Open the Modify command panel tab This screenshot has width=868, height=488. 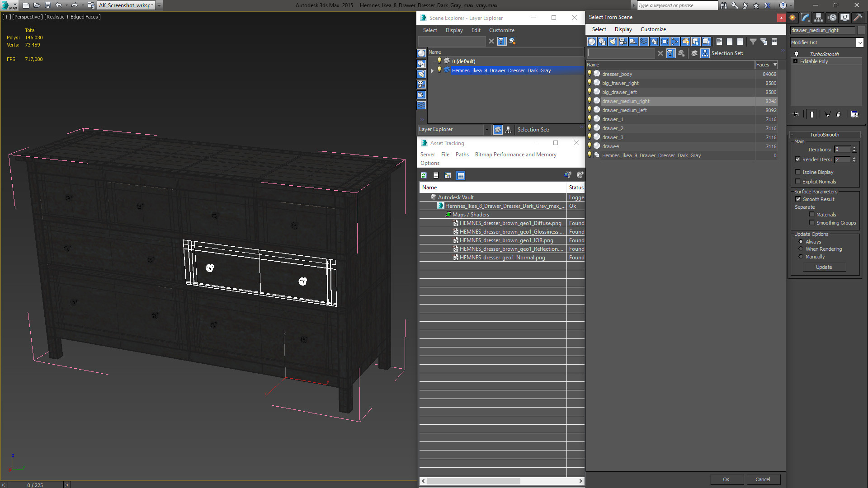[x=806, y=18]
